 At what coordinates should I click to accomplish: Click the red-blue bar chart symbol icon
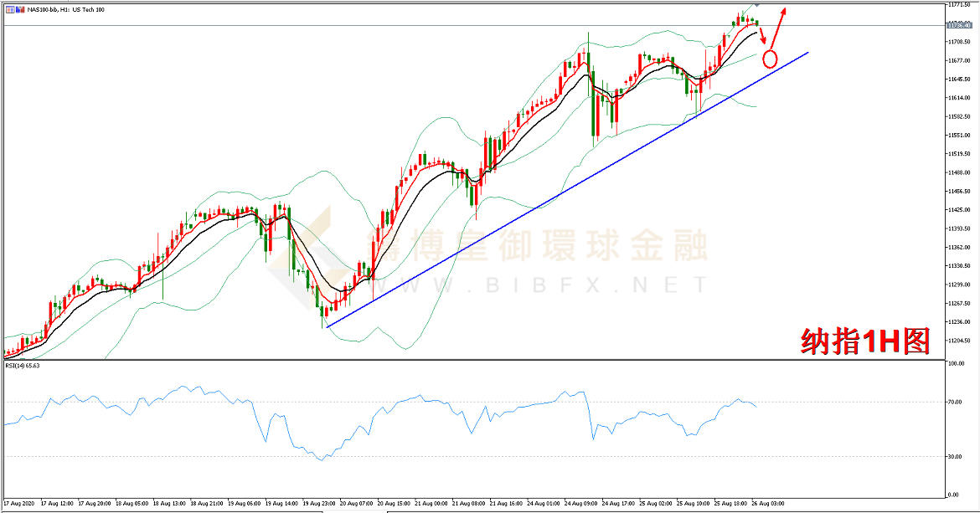19,9
